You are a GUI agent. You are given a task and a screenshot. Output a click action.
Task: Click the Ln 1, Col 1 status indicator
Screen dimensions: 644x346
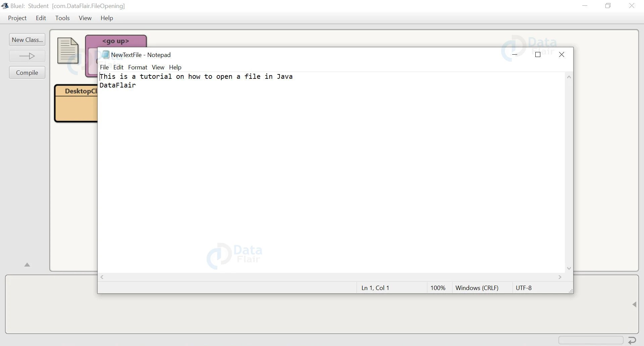[x=375, y=287]
